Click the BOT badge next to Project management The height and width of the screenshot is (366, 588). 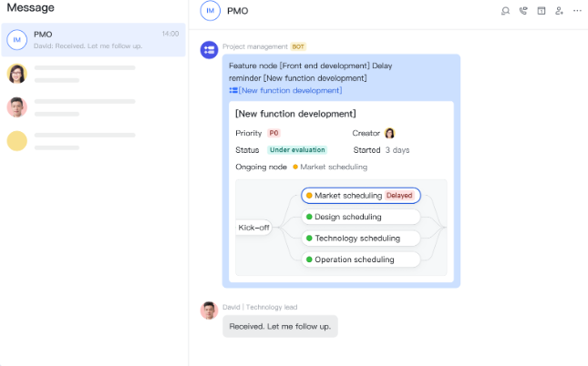[x=298, y=46]
